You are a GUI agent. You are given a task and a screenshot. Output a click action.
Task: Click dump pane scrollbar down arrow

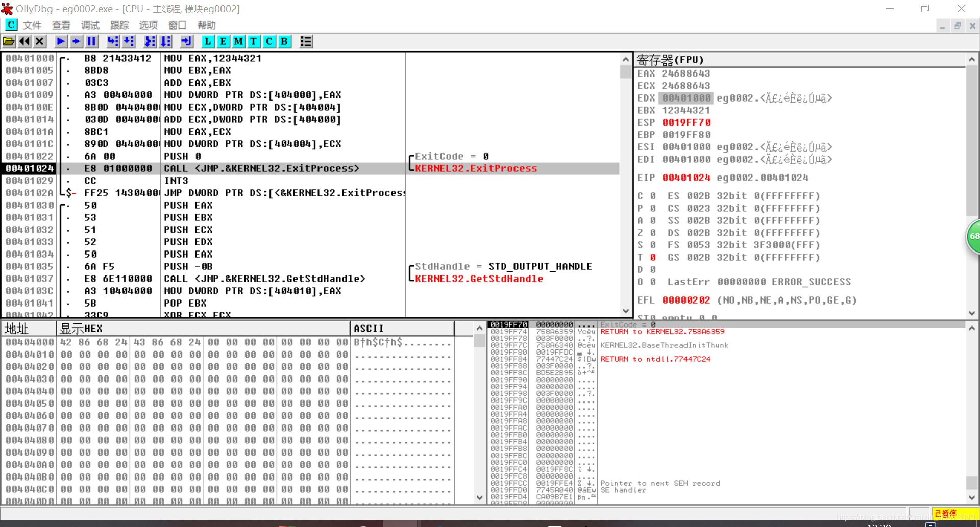point(479,497)
